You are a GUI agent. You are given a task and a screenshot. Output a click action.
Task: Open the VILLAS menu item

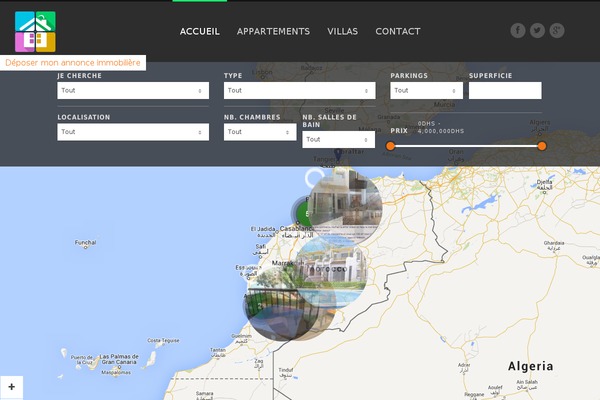tap(342, 31)
